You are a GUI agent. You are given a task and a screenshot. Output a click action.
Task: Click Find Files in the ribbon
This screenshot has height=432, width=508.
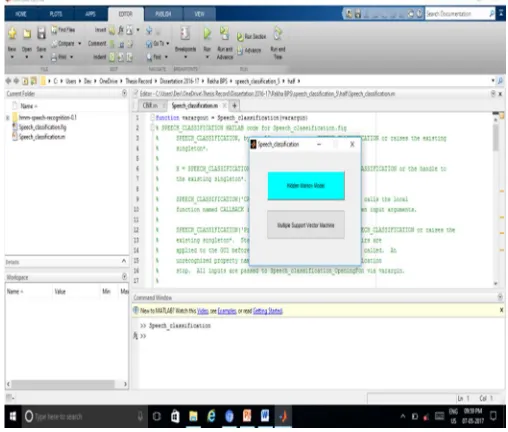63,30
